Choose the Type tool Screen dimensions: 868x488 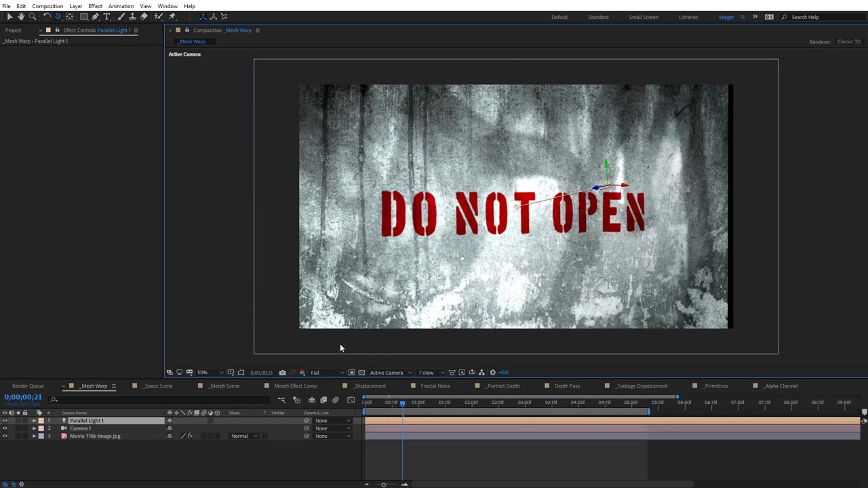click(106, 16)
